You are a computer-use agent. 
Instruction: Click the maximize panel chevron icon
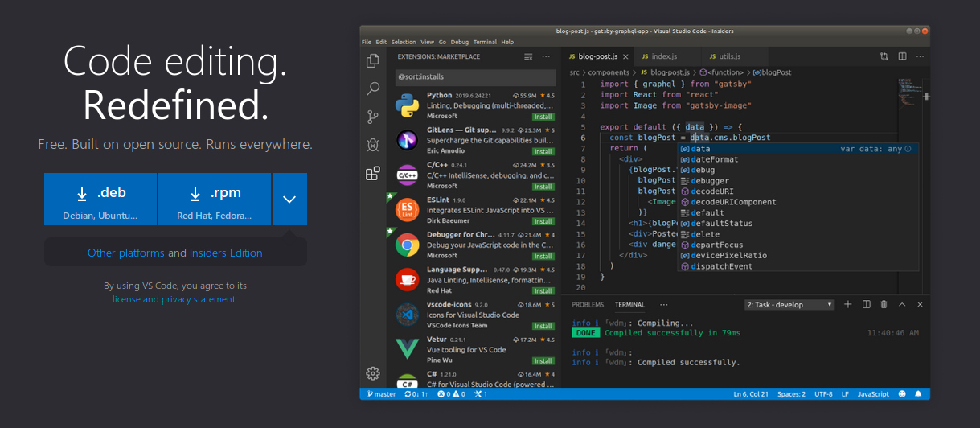tap(902, 304)
